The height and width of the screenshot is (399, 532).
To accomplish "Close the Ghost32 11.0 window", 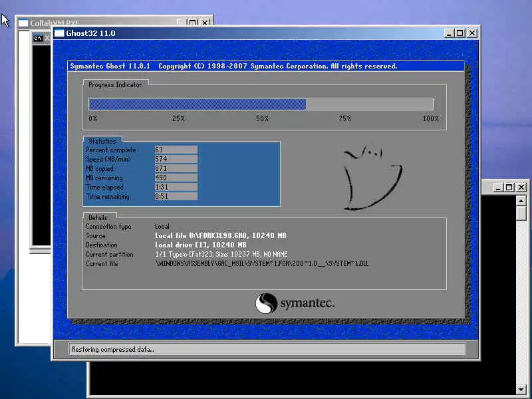I will coord(472,33).
